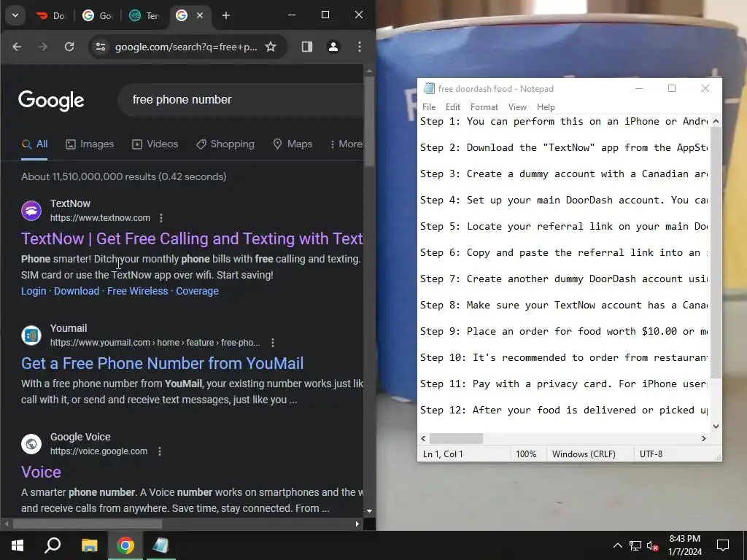Reload the Google search page
Screen dimensions: 747x560
[69, 47]
